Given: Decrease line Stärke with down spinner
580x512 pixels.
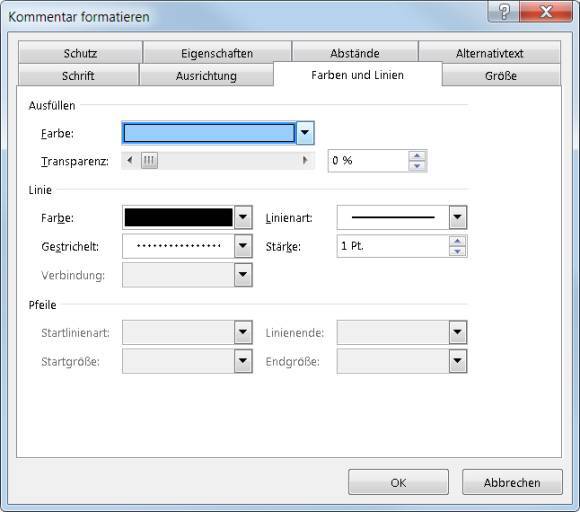Looking at the screenshot, I should point(458,251).
